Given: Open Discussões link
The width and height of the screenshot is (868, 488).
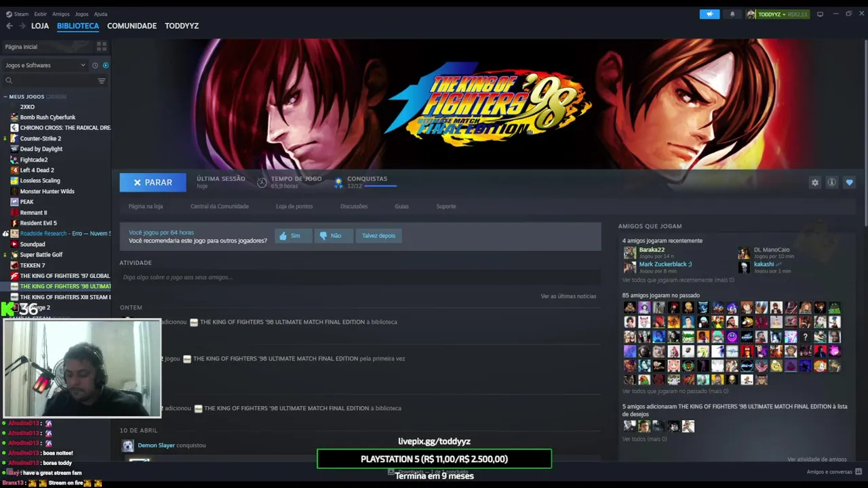Looking at the screenshot, I should point(354,206).
